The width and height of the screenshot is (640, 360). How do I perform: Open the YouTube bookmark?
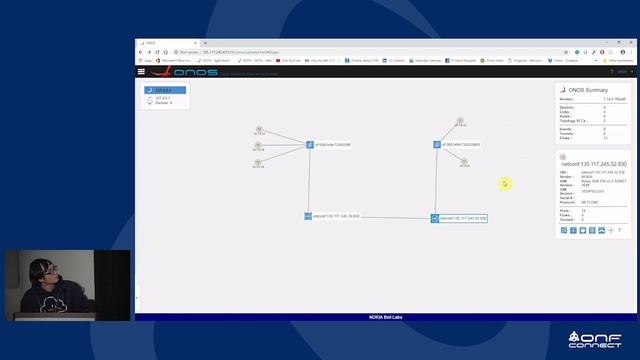click(x=288, y=60)
